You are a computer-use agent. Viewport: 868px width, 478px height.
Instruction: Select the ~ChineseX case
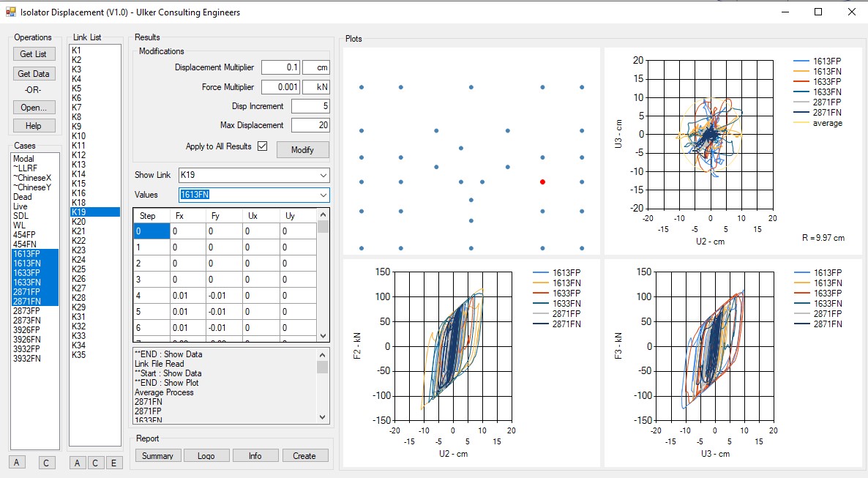pos(35,178)
